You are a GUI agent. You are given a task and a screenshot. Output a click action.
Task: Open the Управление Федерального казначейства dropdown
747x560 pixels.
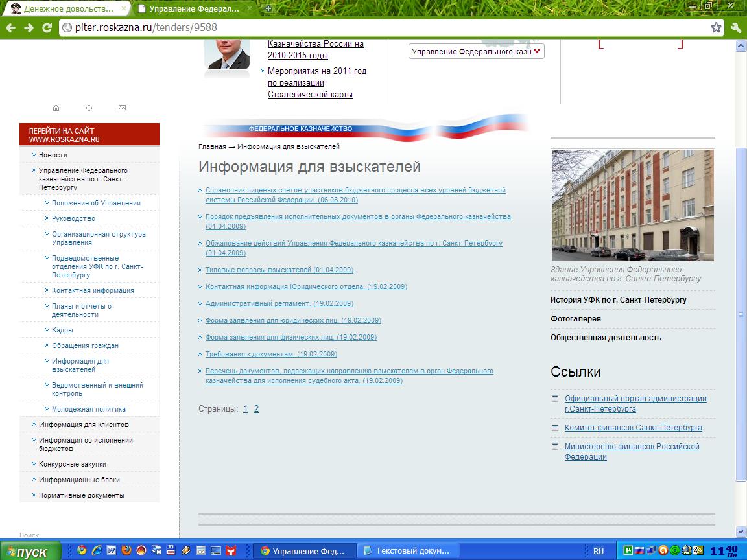coord(476,52)
